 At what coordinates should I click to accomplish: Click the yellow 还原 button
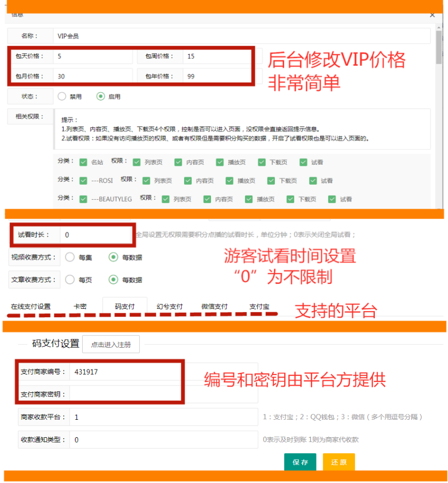338,462
